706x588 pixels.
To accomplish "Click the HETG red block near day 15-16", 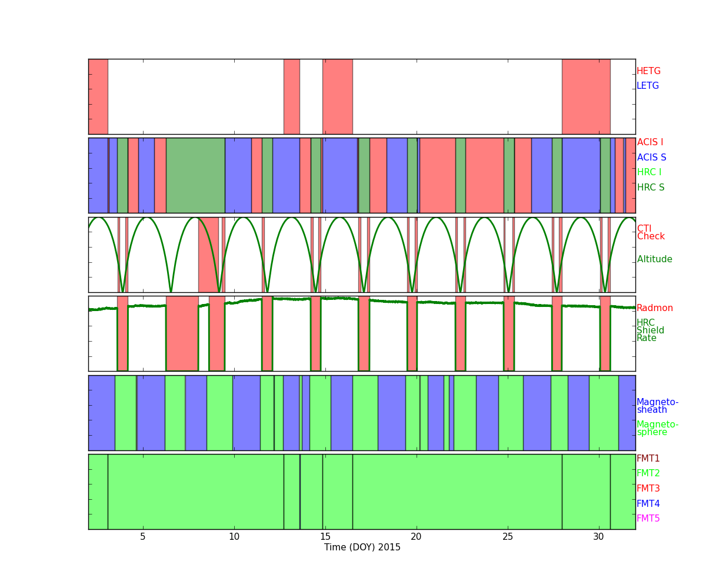I will [x=338, y=96].
